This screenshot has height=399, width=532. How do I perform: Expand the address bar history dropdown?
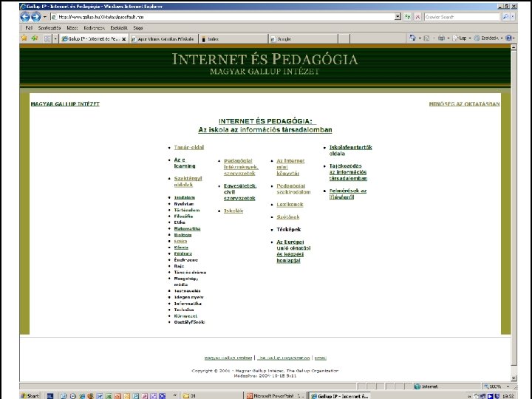pyautogui.click(x=398, y=16)
